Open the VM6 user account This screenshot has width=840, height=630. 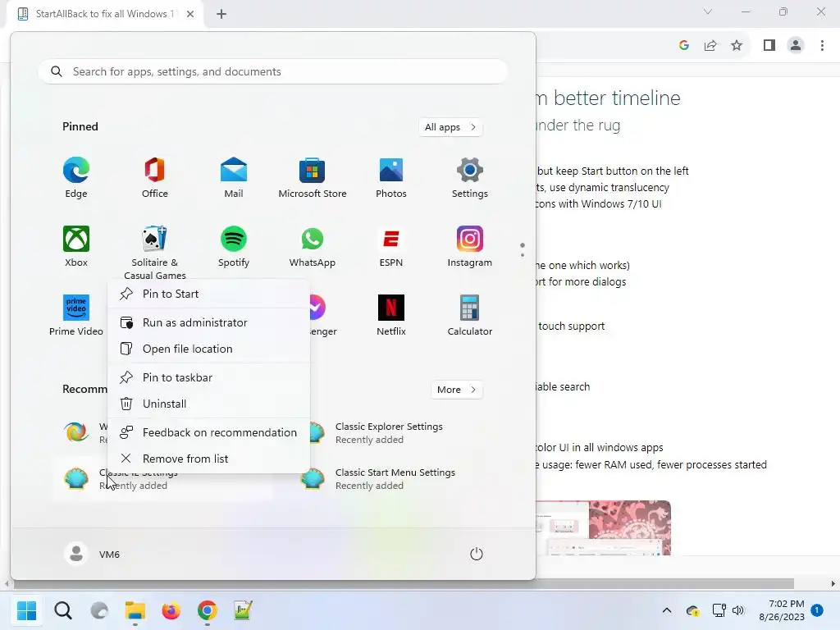92,554
